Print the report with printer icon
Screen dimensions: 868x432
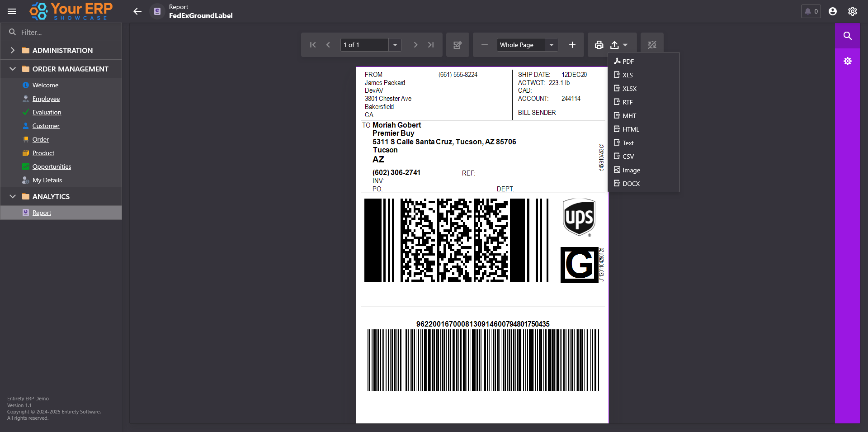click(599, 45)
